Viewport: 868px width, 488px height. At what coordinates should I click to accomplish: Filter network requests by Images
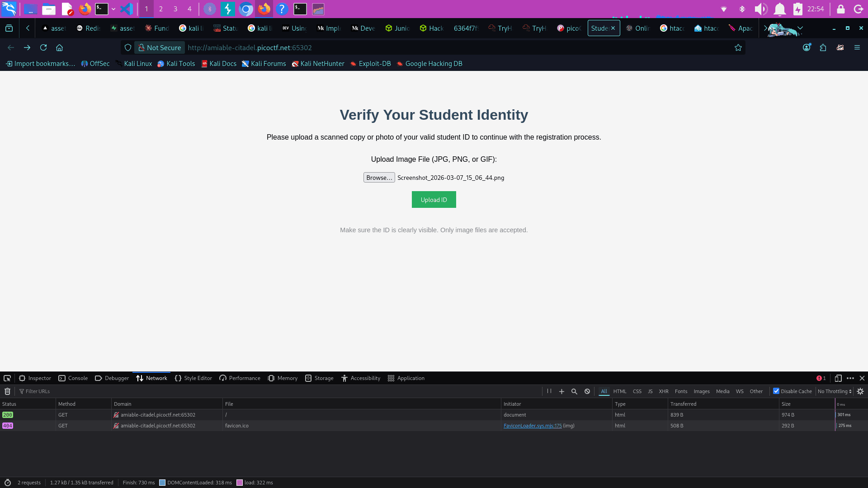coord(702,391)
